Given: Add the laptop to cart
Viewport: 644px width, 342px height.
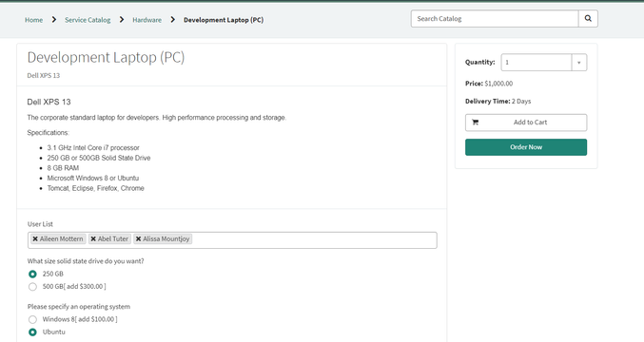Looking at the screenshot, I should coord(526,123).
